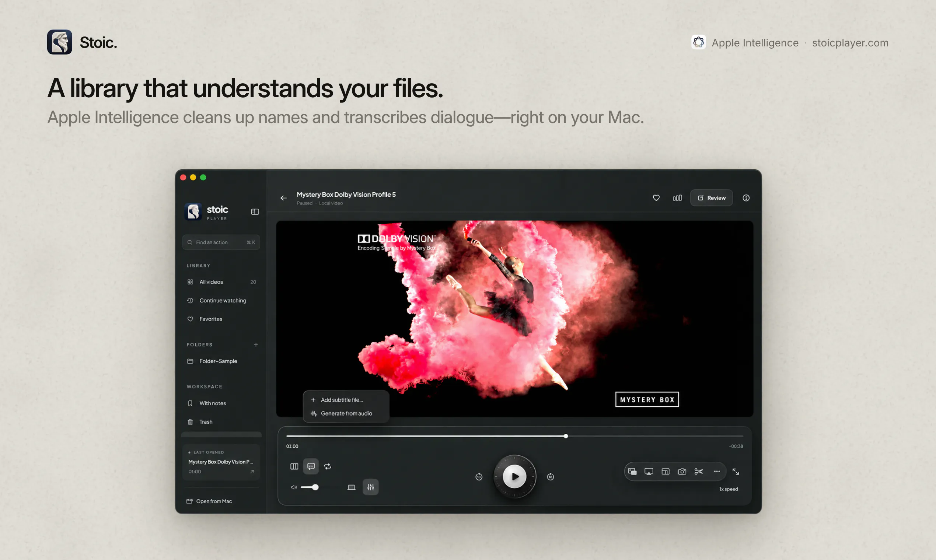The image size is (936, 560).
Task: Choose Generate from audio in the popup menu
Action: tap(346, 413)
